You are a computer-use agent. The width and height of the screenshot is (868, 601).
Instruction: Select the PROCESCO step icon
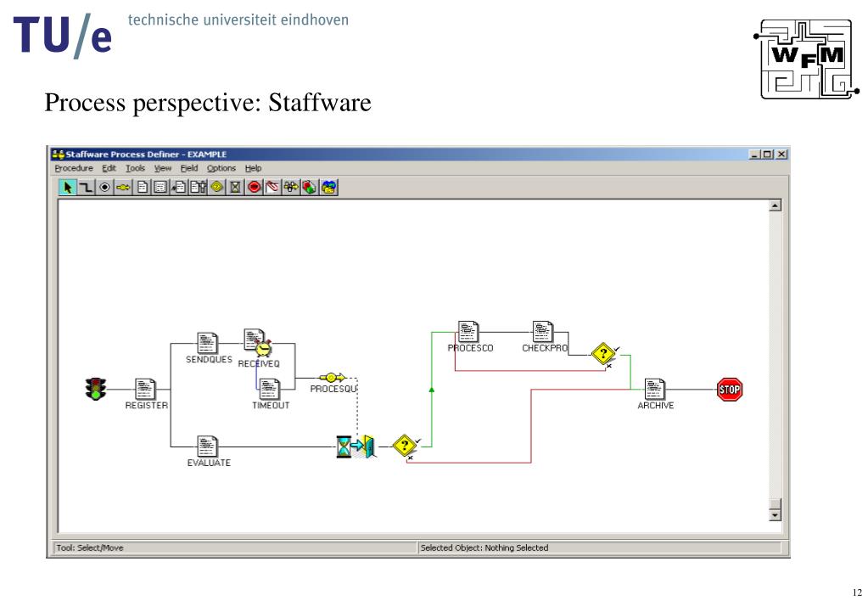point(468,332)
